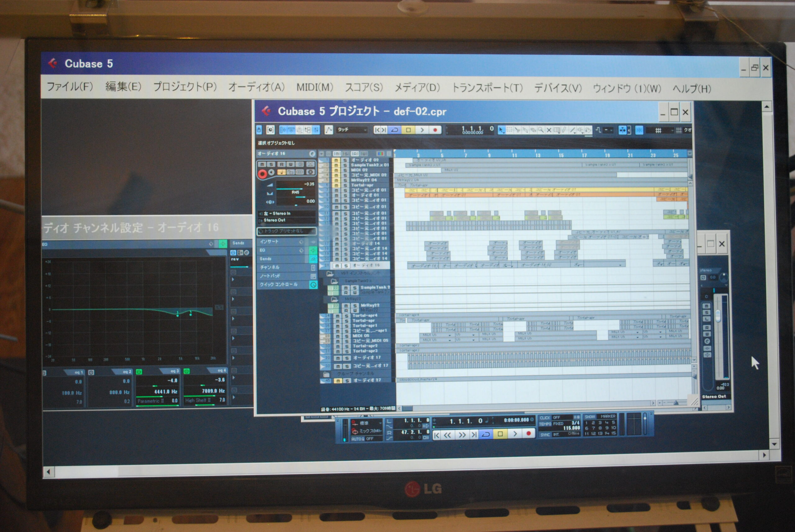Open the edit channel settings 'e' button
Image resolution: width=795 pixels, height=532 pixels.
pos(312,154)
